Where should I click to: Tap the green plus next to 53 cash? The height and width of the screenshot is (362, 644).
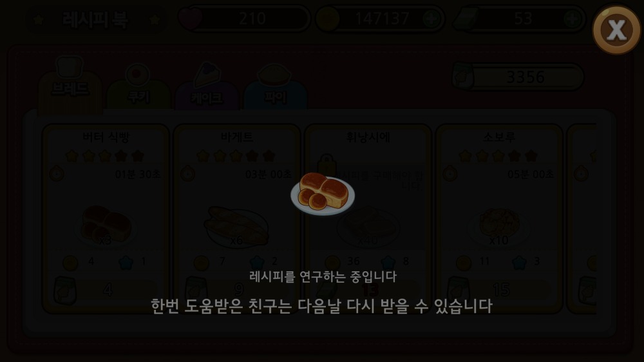point(572,19)
